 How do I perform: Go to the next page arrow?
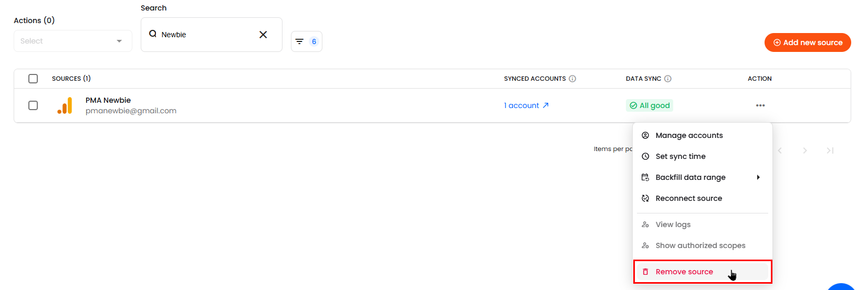coord(804,151)
